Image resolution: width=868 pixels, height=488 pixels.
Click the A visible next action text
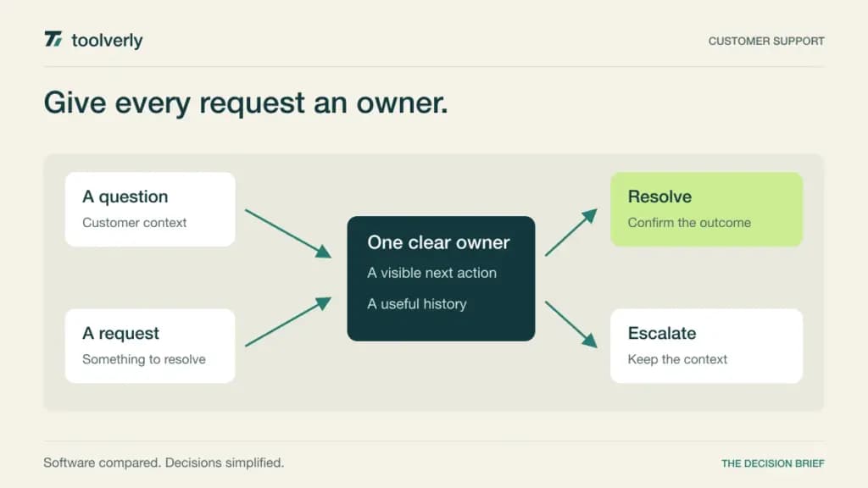tap(431, 273)
